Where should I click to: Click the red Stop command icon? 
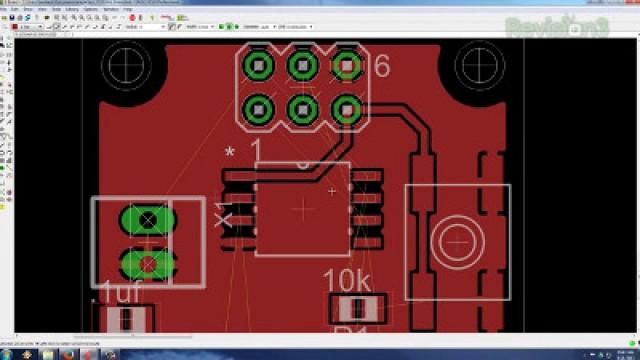tap(132, 18)
